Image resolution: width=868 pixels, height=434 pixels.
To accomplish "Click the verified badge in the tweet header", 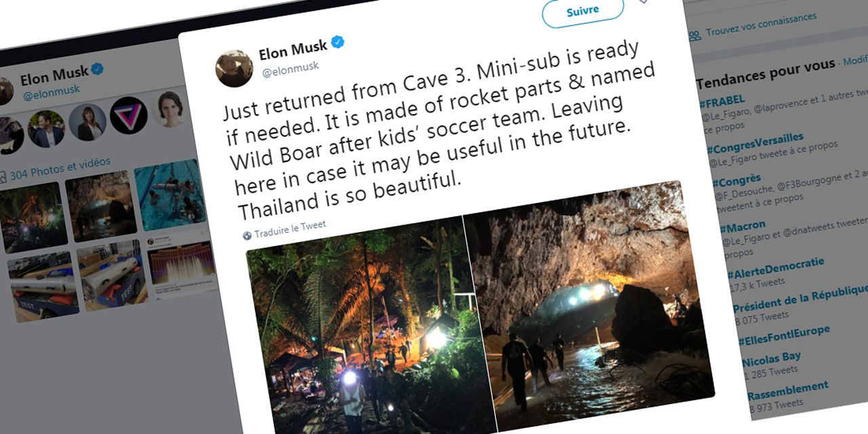I will click(x=337, y=43).
